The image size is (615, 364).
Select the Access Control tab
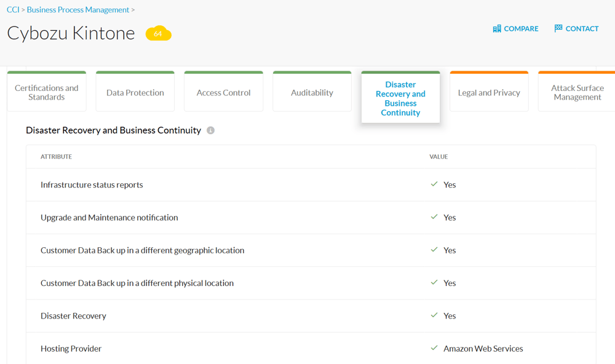(224, 92)
